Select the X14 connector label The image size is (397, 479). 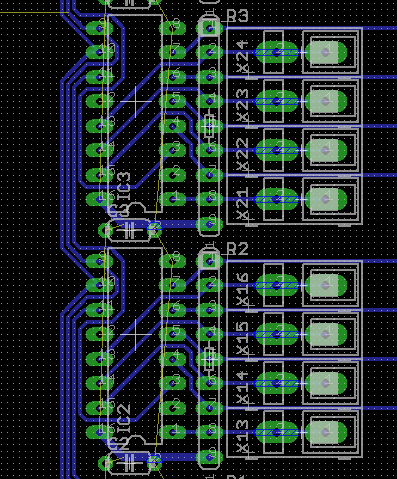[243, 388]
